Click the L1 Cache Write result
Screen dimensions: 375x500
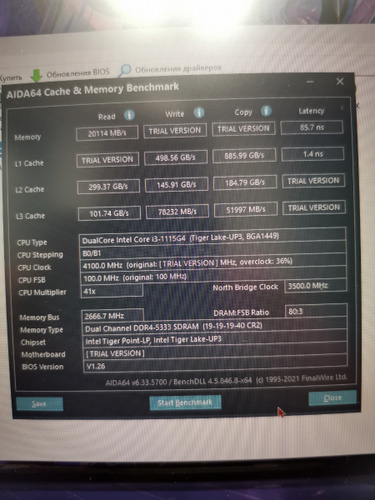(x=176, y=157)
